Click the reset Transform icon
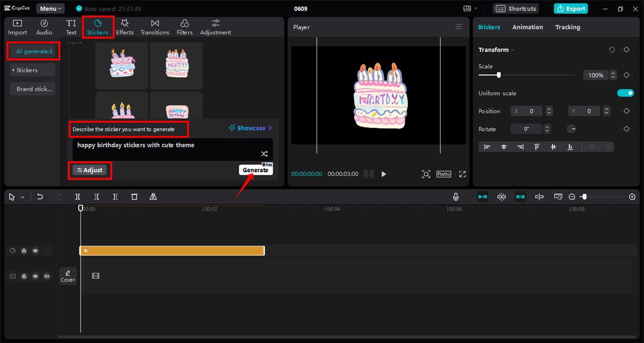The height and width of the screenshot is (343, 644). click(612, 50)
